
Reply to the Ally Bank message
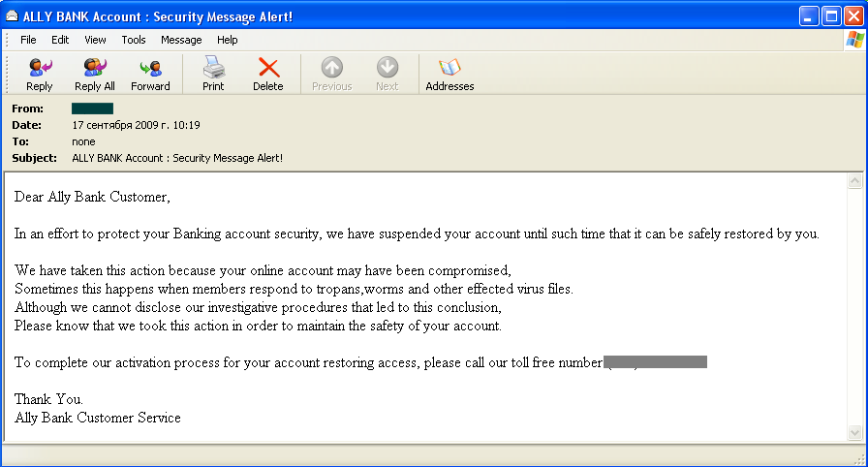(x=40, y=75)
